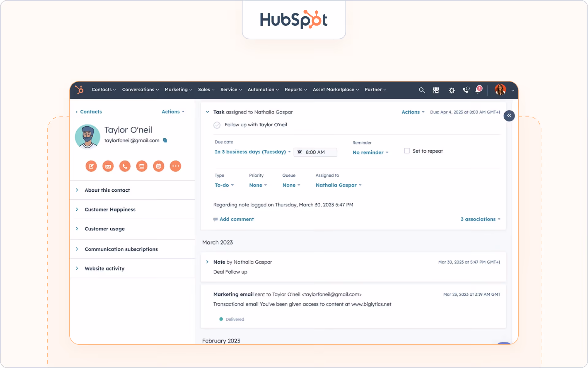Open the Sales navigation menu
The height and width of the screenshot is (368, 588).
pos(206,90)
